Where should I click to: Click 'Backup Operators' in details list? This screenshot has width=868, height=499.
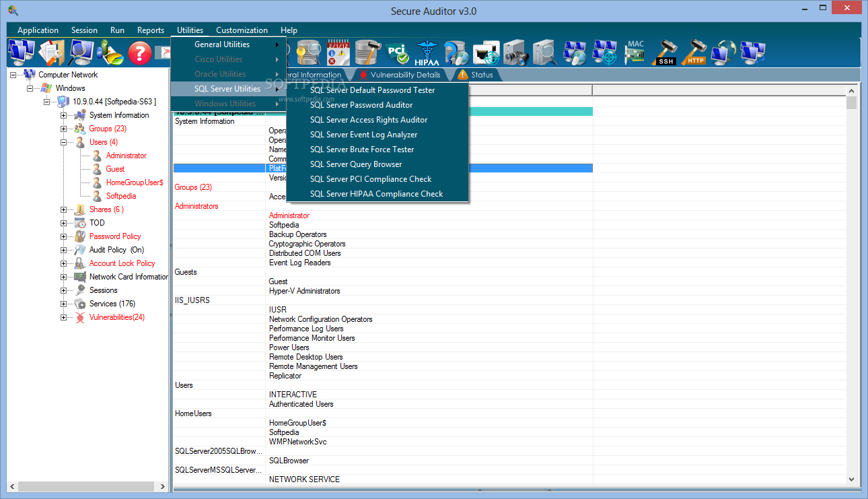(297, 234)
